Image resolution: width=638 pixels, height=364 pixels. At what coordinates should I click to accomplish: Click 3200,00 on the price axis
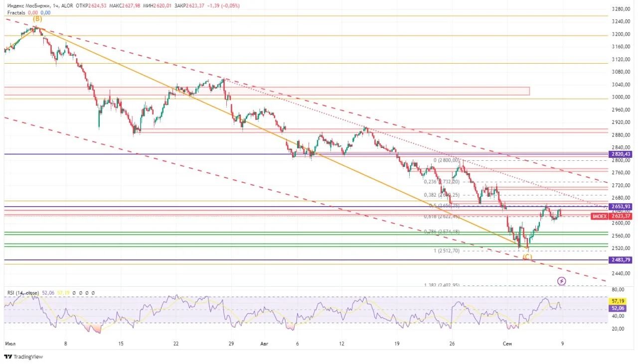622,34
